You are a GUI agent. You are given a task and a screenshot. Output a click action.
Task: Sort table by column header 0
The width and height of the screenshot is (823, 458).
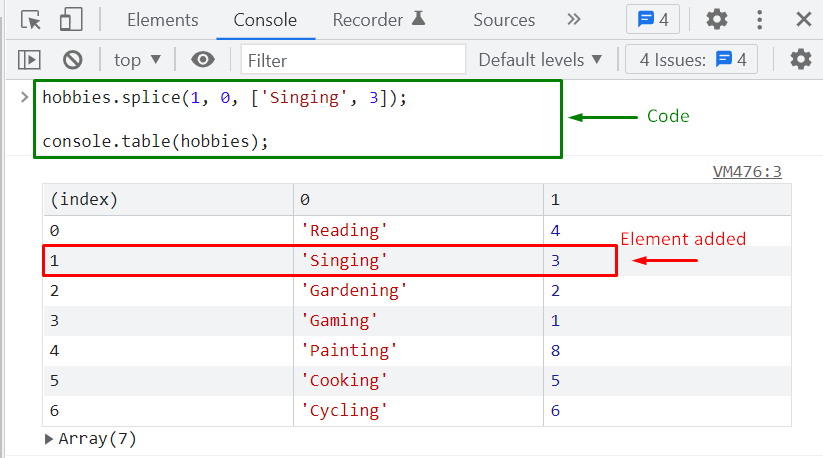point(418,200)
